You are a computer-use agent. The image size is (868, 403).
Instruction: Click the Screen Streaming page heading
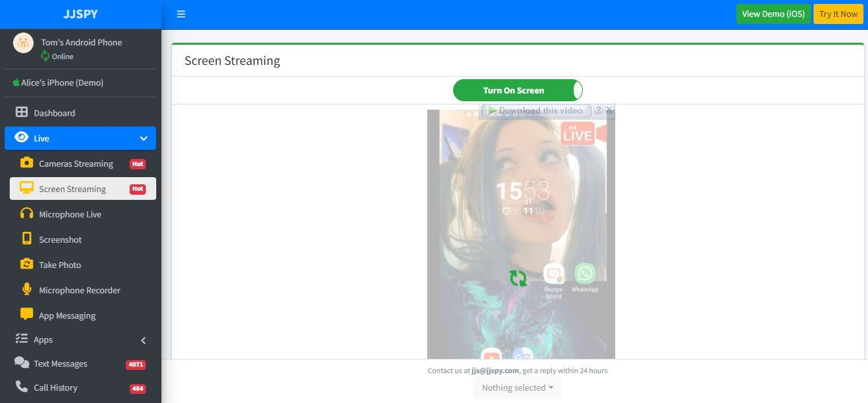pos(232,60)
